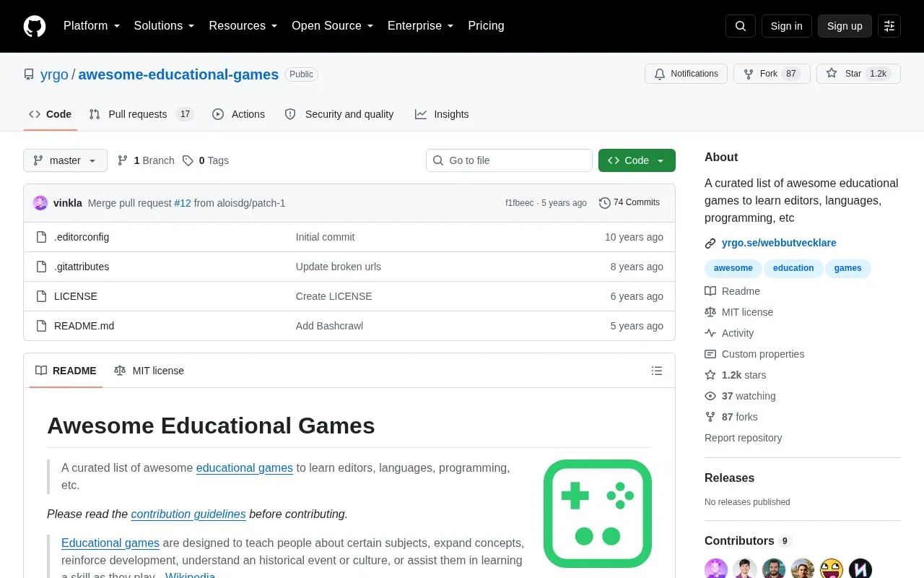924x578 pixels.
Task: View 1 Branch list
Action: (146, 160)
